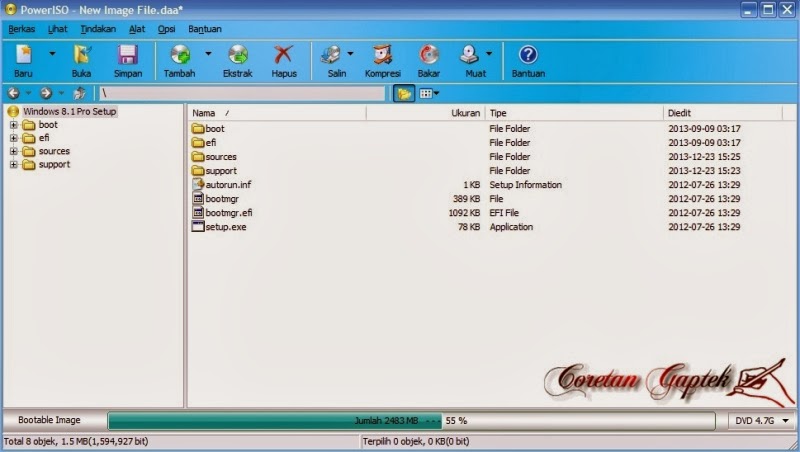This screenshot has height=452, width=800.
Task: Expand the efi folder in tree
Action: 14,138
